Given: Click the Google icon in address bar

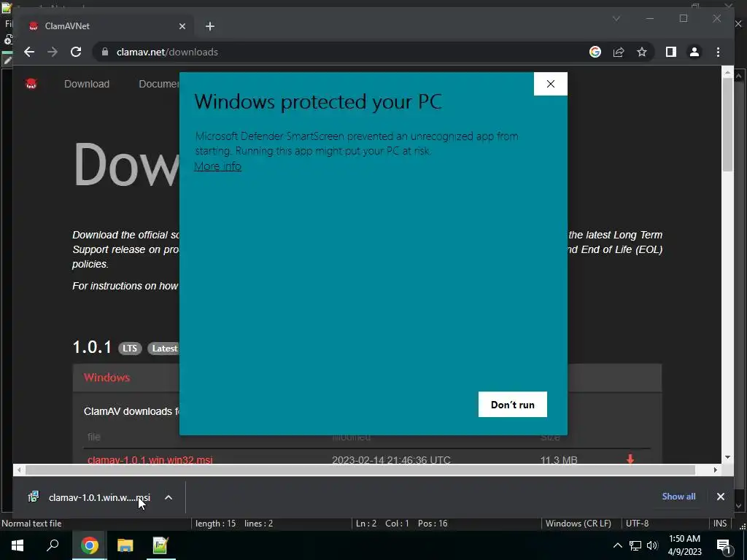Looking at the screenshot, I should (x=595, y=52).
